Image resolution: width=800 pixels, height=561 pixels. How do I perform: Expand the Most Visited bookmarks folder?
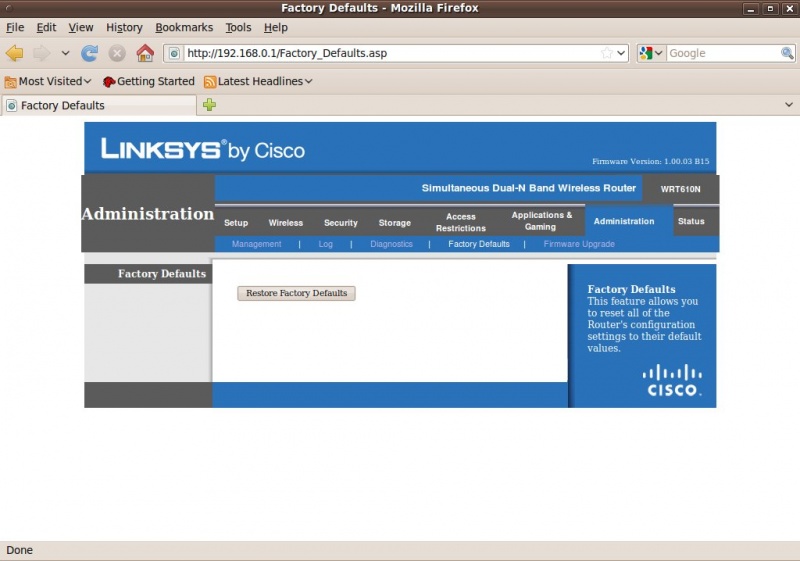click(x=48, y=81)
